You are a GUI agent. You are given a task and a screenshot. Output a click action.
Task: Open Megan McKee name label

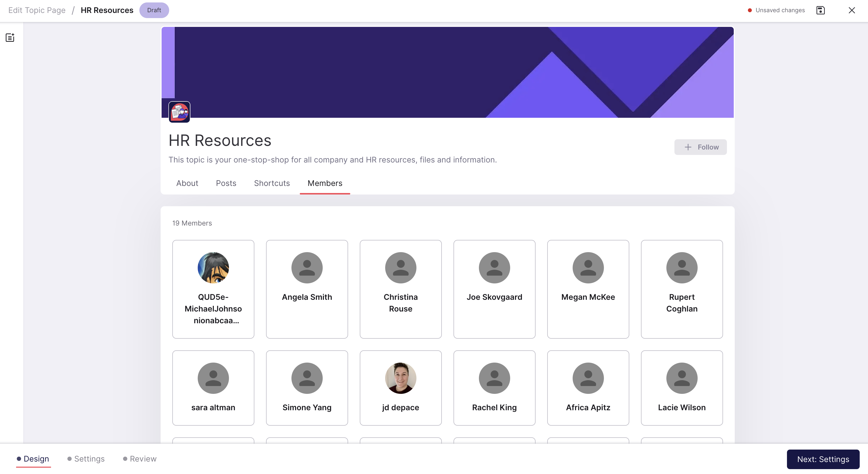coord(588,297)
